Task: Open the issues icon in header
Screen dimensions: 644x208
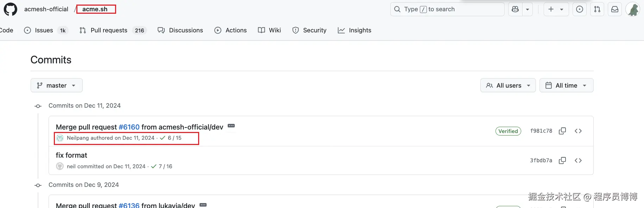Action: 580,10
